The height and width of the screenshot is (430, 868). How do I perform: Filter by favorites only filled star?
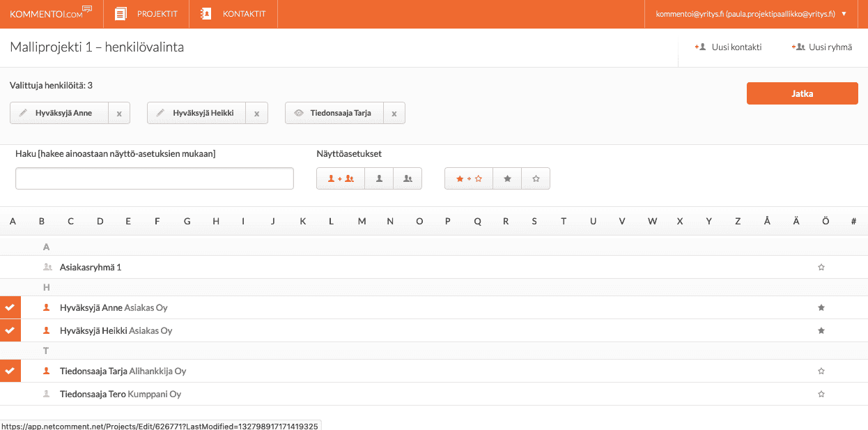click(507, 178)
